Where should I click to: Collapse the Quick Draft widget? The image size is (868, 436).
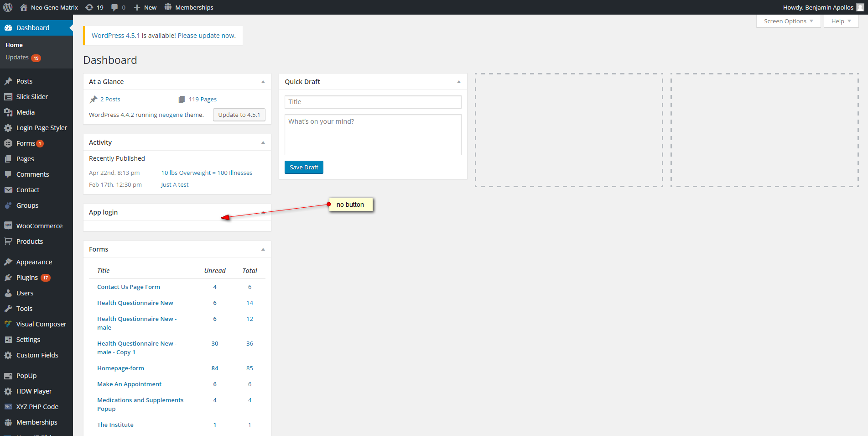[x=459, y=82]
